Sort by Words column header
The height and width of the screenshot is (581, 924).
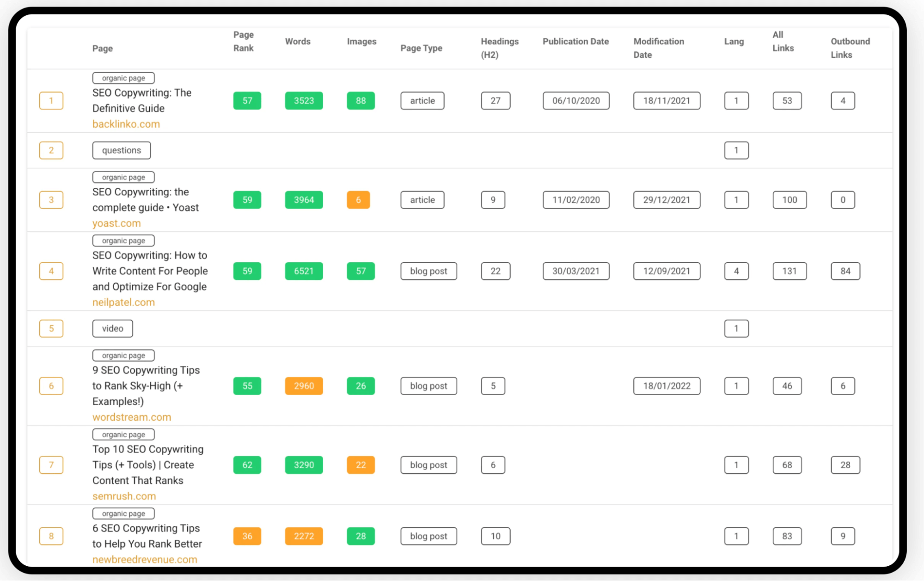297,41
